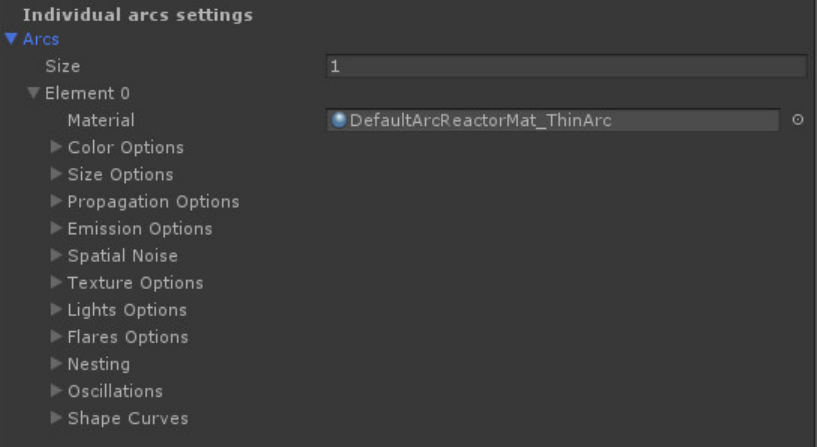Expand the Nesting section
817x447 pixels.
point(56,364)
